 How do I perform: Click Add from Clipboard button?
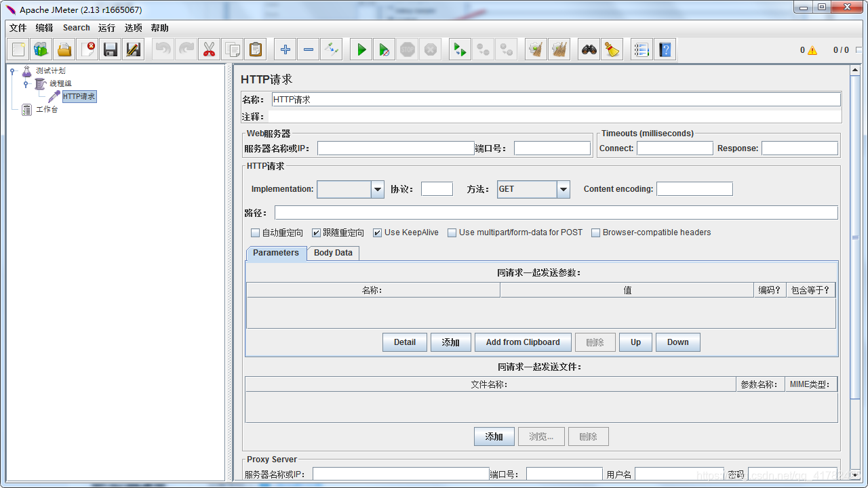[x=523, y=342]
